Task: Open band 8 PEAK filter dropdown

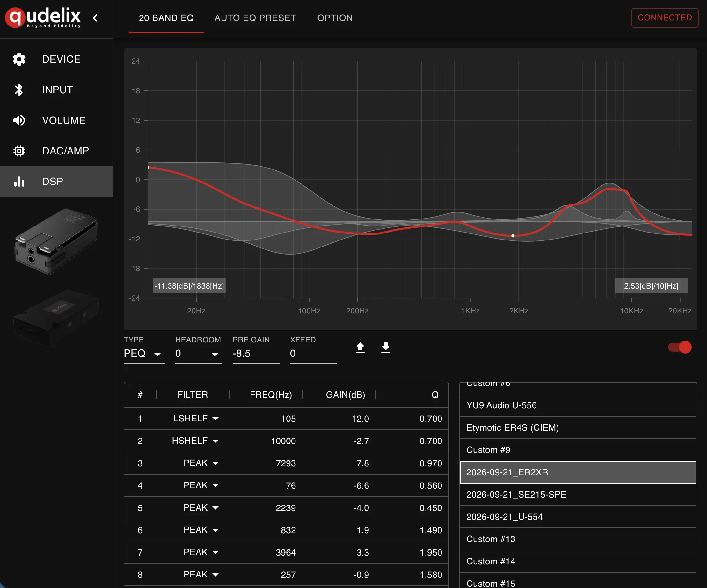Action: 201,575
